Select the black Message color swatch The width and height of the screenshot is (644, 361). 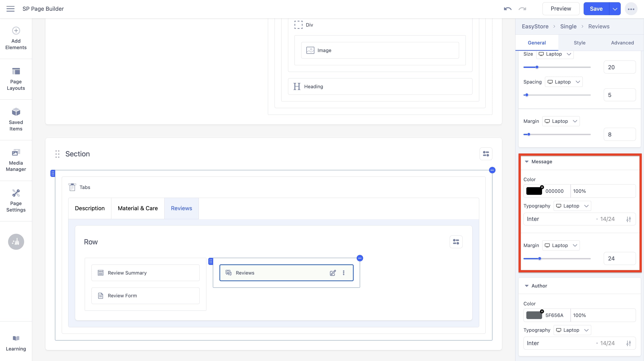coord(535,191)
